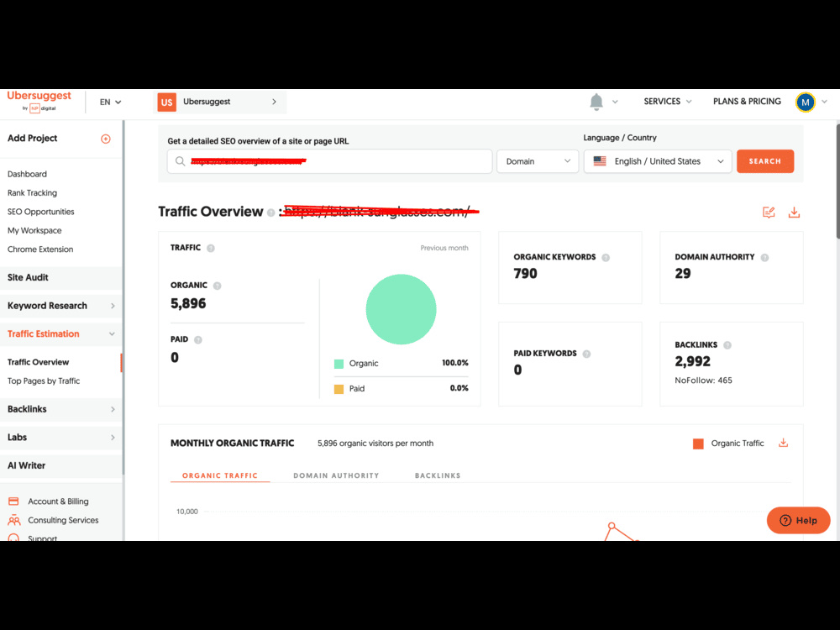Open Account & Billing link
This screenshot has width=840, height=630.
(x=58, y=501)
